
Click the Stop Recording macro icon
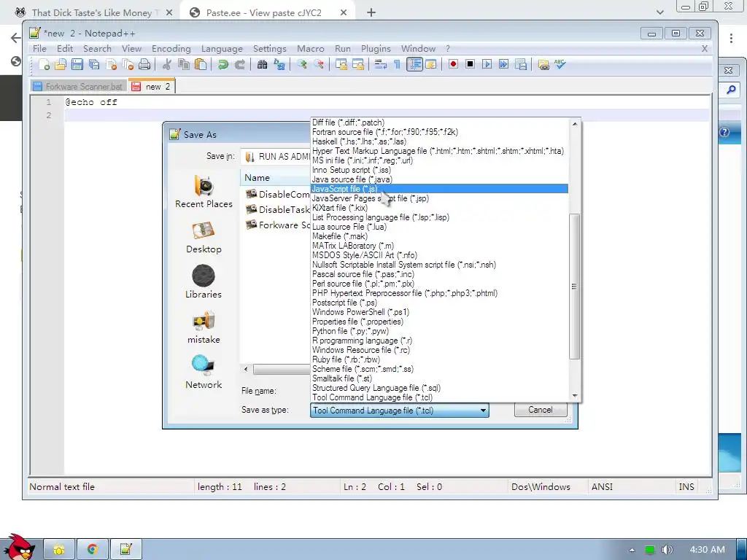pos(470,64)
